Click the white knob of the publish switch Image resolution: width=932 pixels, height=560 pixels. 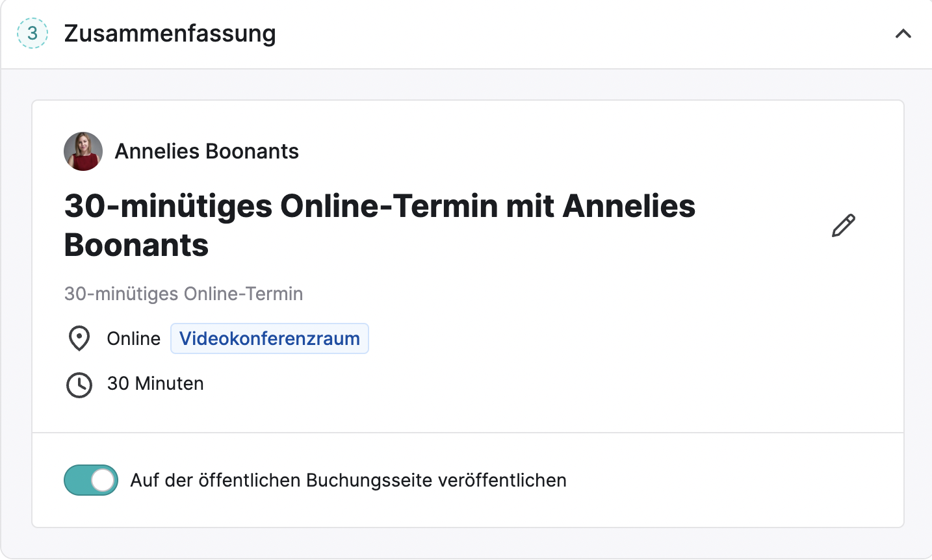tap(103, 480)
